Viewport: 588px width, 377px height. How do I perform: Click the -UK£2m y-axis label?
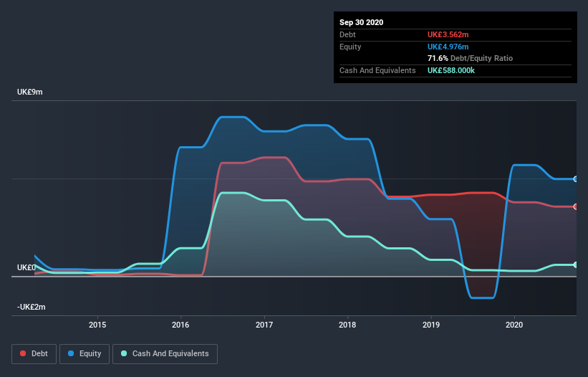coord(31,307)
